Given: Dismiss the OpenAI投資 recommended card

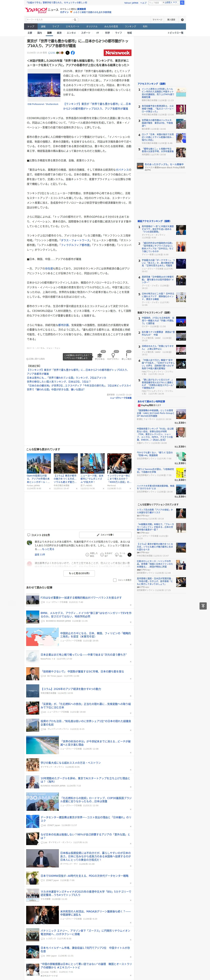Looking at the screenshot, I should pos(50,489).
